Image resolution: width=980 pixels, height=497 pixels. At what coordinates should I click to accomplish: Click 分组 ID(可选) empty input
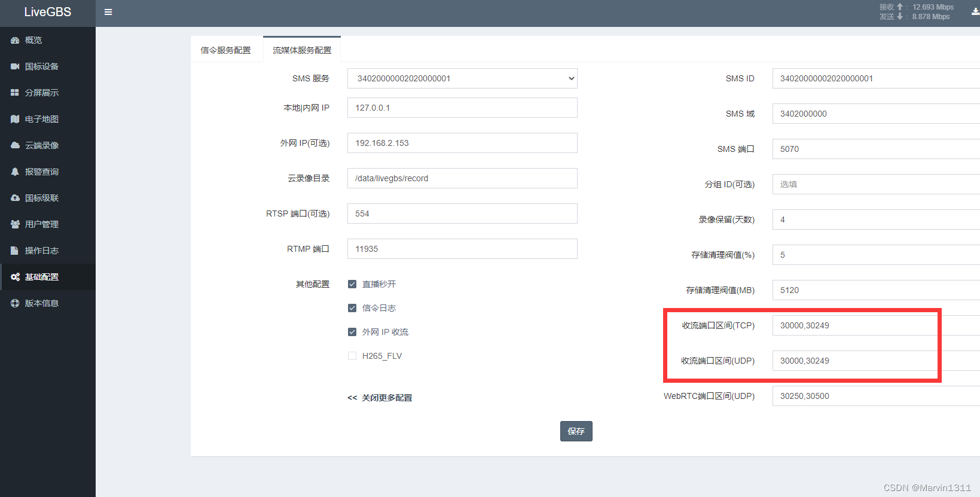coord(876,184)
